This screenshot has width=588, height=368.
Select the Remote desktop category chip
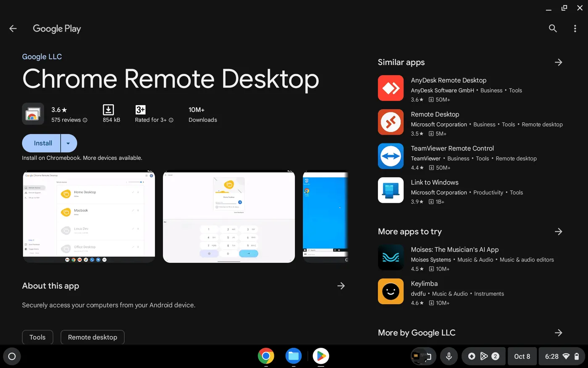click(92, 337)
